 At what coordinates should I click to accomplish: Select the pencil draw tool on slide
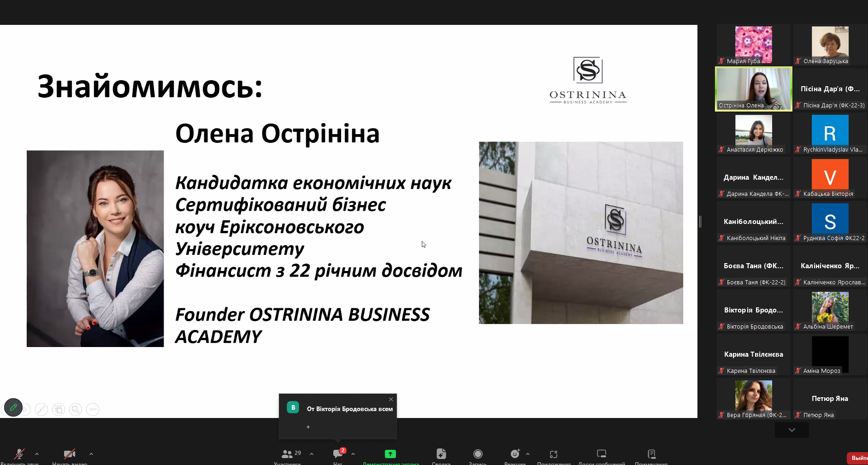41,409
